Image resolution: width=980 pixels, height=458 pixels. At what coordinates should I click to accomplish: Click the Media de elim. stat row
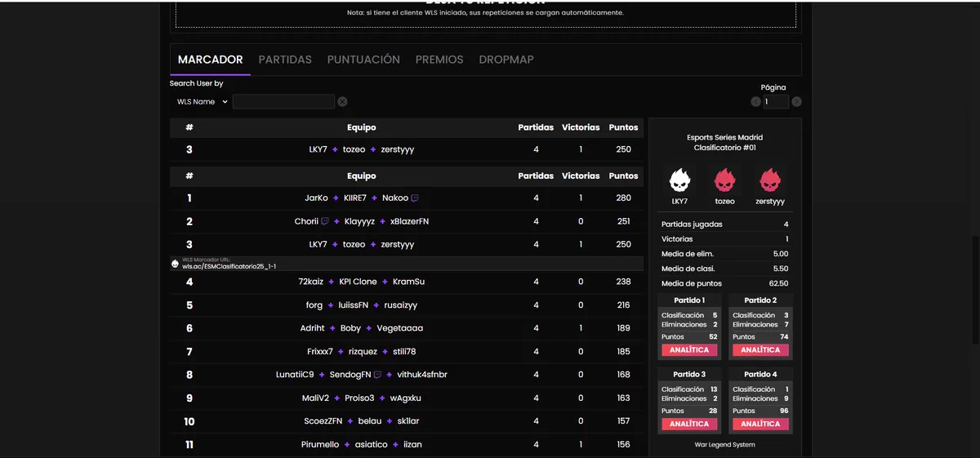tap(725, 254)
